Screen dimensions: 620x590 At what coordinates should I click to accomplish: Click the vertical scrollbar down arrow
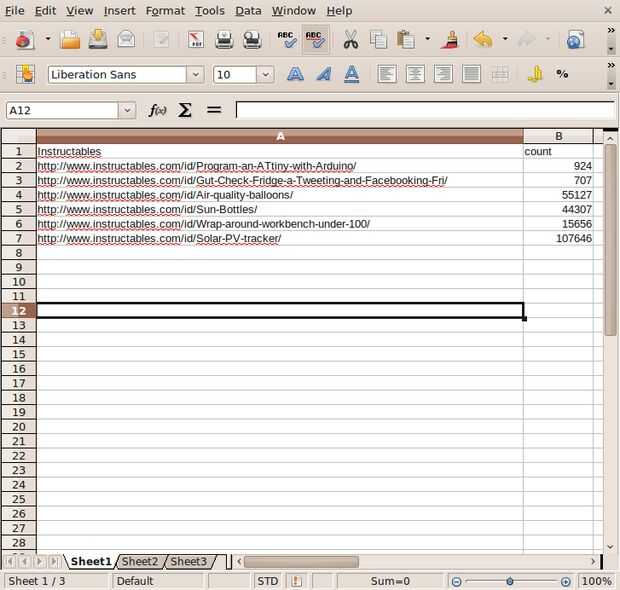point(610,547)
